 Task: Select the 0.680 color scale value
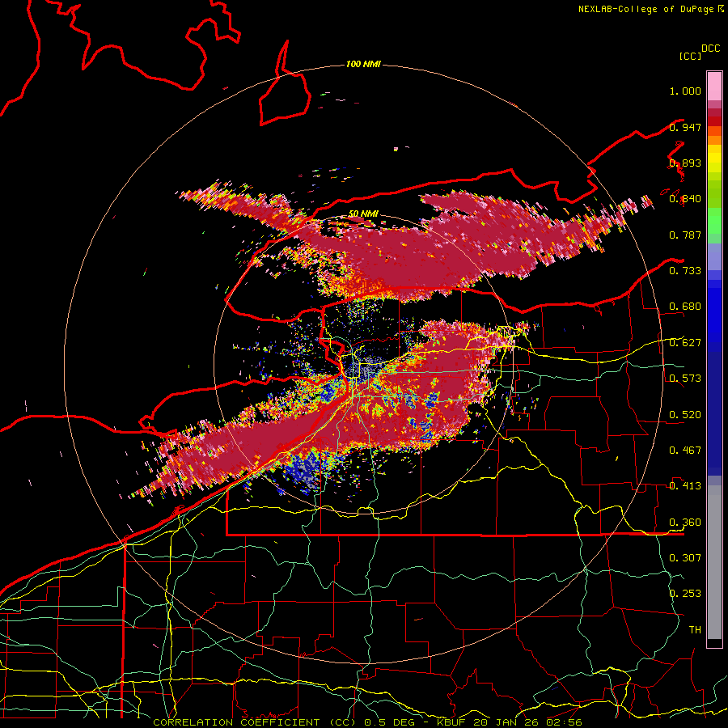685,307
